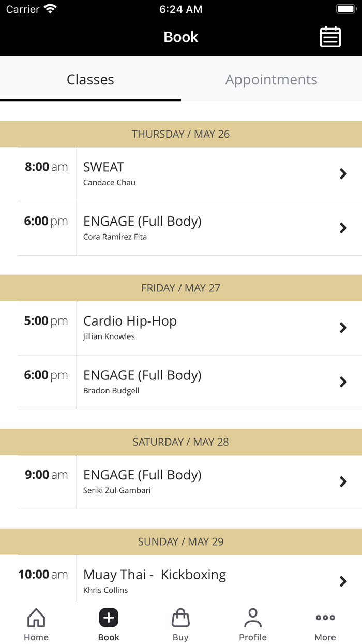Image resolution: width=362 pixels, height=644 pixels.
Task: Select Thursday's 6:00 pm ENGAGE class row
Action: coord(181,228)
